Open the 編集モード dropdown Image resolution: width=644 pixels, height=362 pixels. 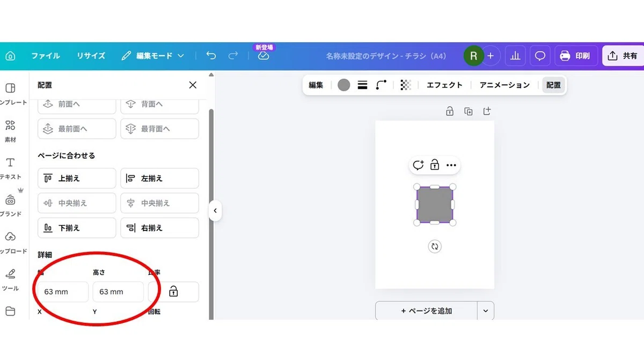pos(153,56)
